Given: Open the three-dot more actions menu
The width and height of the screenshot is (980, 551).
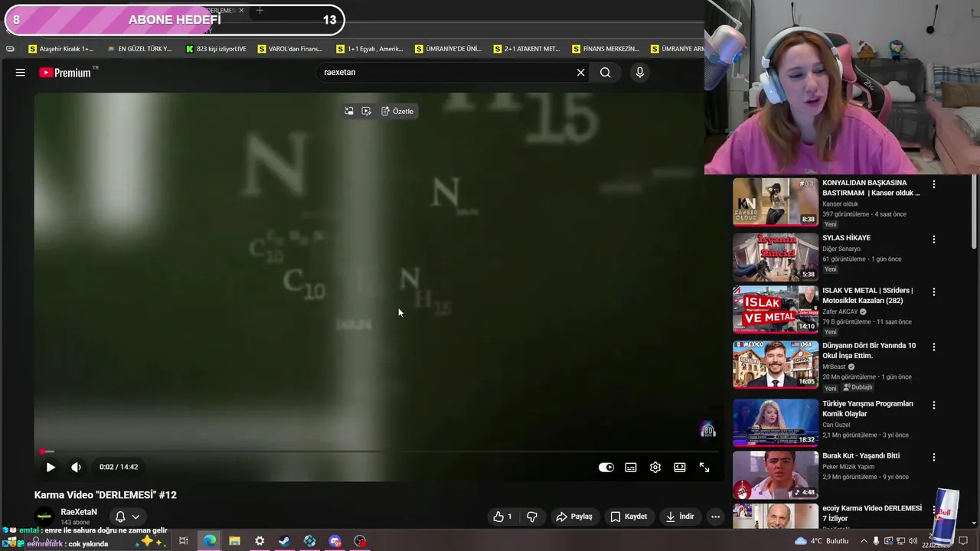Looking at the screenshot, I should point(715,517).
